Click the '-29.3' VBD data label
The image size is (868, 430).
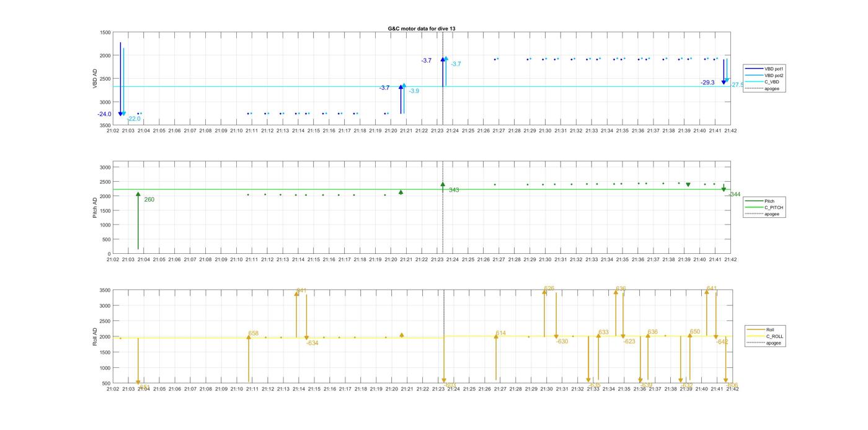(707, 83)
